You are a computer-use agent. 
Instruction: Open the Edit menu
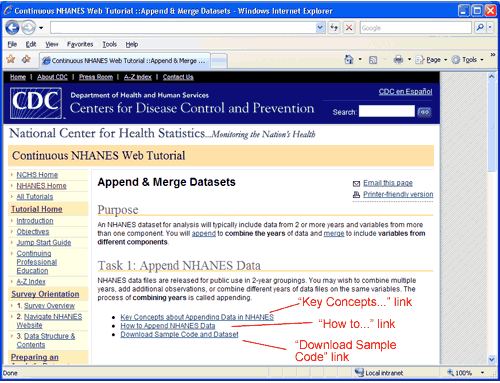point(31,44)
